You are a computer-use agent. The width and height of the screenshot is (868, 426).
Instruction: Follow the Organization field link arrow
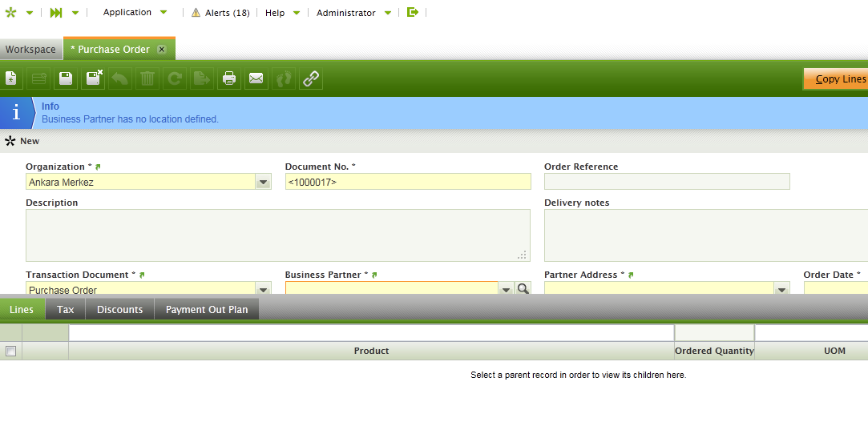click(x=98, y=167)
